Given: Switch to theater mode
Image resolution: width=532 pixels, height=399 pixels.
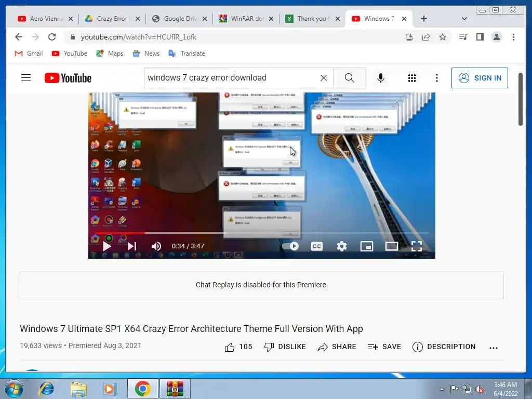Looking at the screenshot, I should [x=392, y=246].
